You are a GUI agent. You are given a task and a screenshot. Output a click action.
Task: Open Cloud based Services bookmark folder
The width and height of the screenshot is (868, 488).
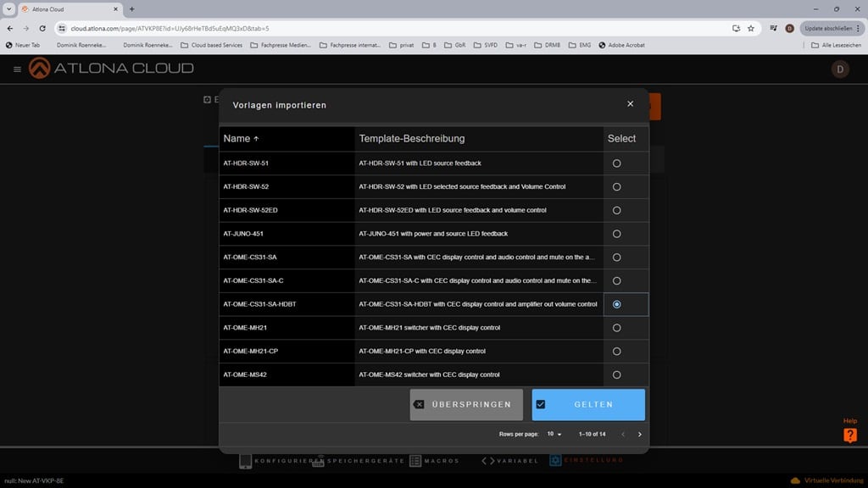(211, 46)
